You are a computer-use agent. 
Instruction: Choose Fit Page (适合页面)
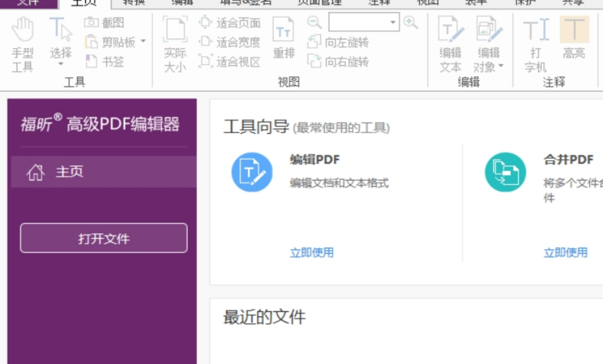tap(230, 23)
